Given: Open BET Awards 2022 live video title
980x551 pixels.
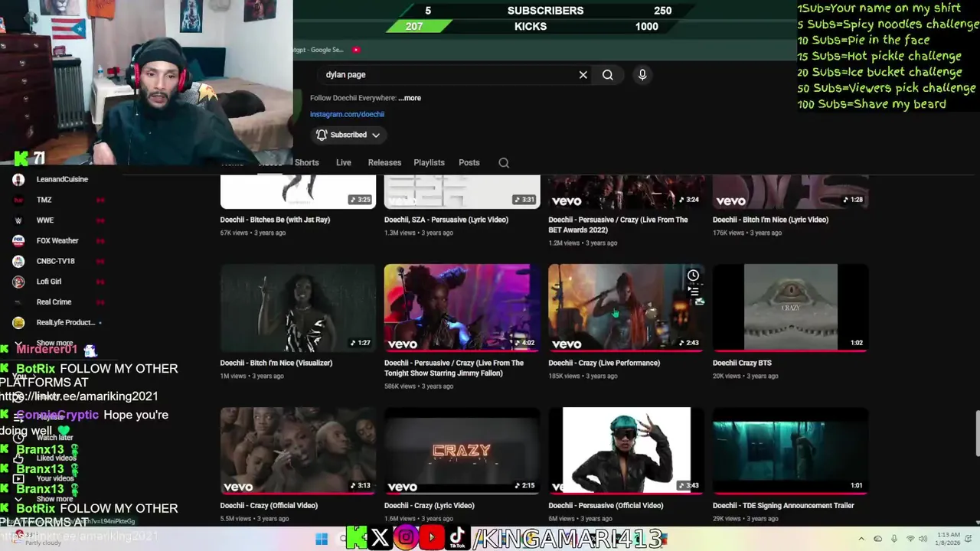Looking at the screenshot, I should click(618, 225).
